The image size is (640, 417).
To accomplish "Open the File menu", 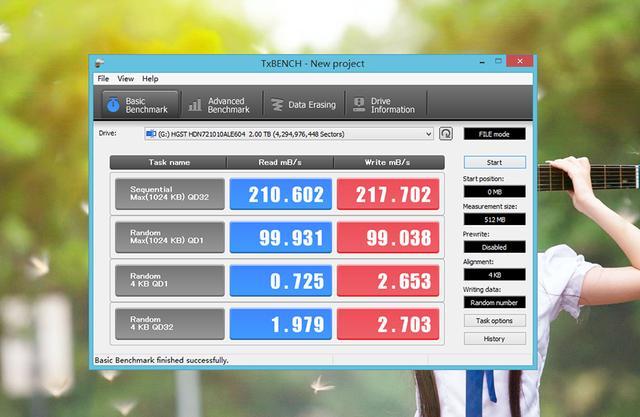I will point(103,78).
